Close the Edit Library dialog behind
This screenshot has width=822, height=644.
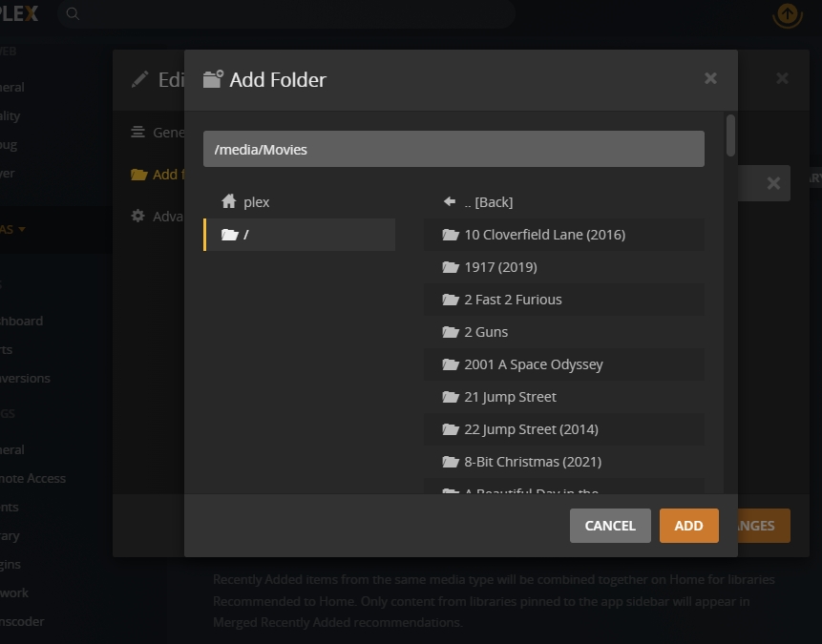782,78
